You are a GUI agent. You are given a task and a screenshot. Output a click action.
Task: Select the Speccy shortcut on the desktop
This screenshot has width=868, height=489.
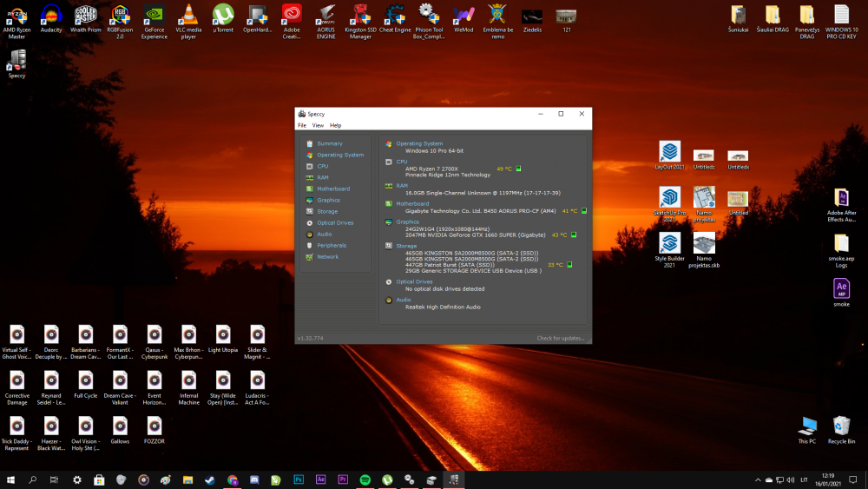pos(16,64)
